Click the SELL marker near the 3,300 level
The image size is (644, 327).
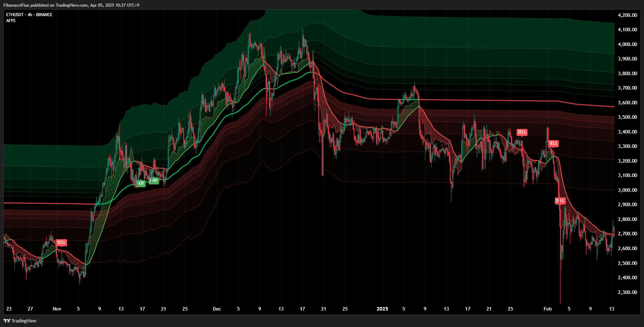(553, 143)
